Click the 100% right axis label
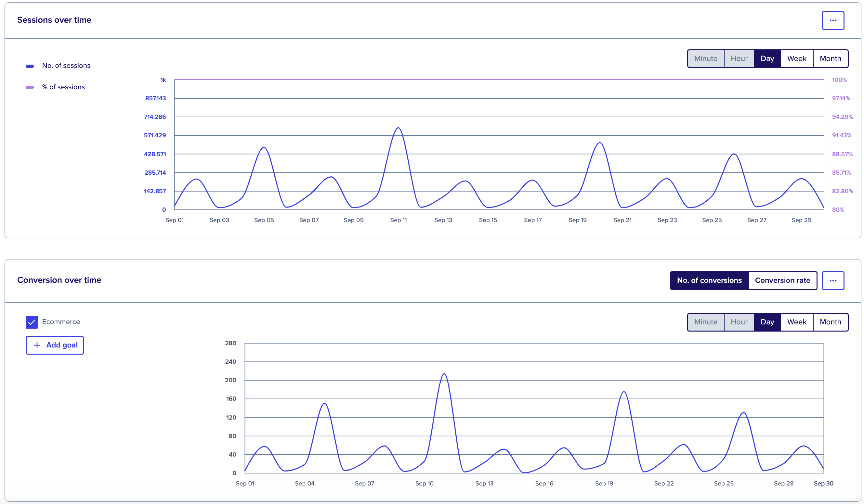 pyautogui.click(x=839, y=80)
